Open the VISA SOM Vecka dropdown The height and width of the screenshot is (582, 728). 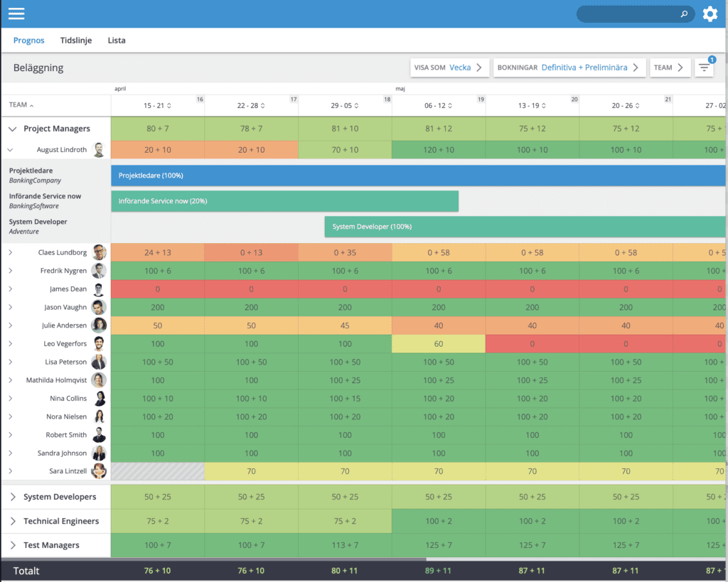tap(449, 68)
